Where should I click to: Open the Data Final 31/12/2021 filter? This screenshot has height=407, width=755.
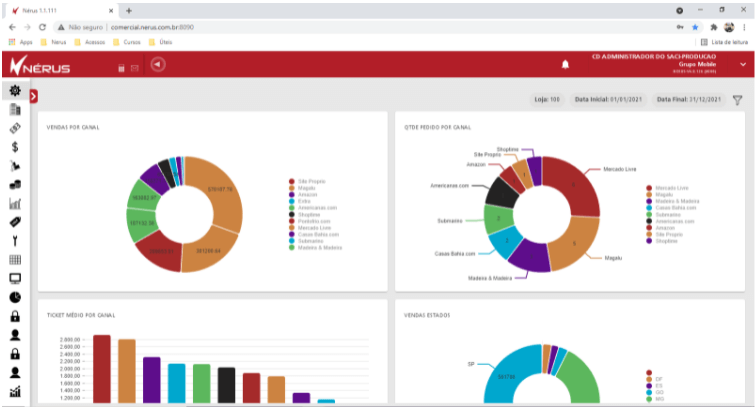(689, 100)
